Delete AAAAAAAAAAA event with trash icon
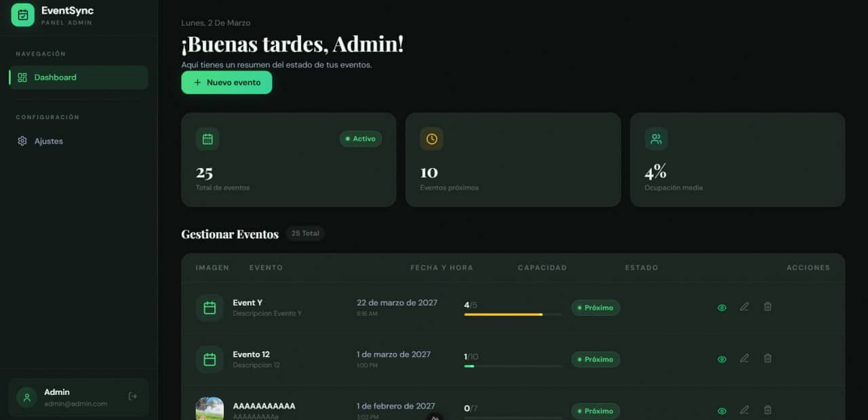Image resolution: width=868 pixels, height=420 pixels. pyautogui.click(x=768, y=410)
